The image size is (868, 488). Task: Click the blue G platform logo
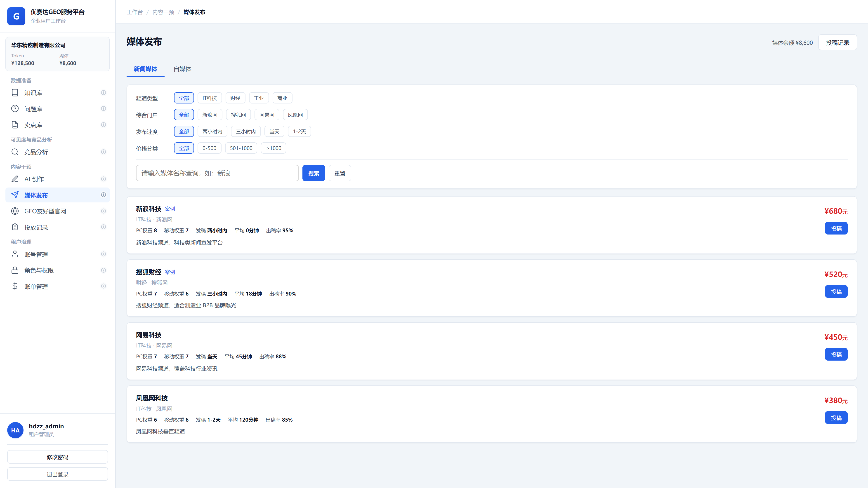point(16,16)
